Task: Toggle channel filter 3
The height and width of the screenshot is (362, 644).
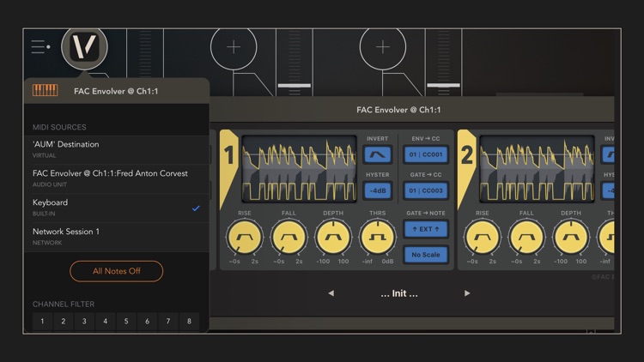Action: click(x=84, y=322)
